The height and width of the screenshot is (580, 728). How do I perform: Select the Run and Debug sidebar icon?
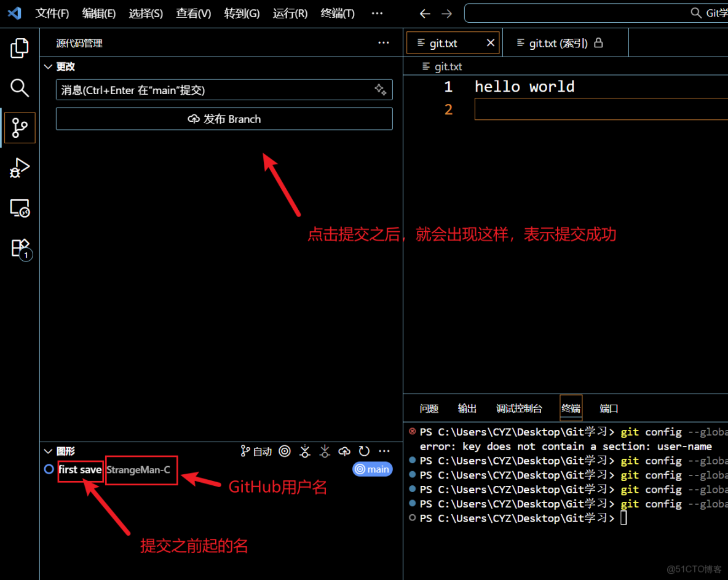(20, 168)
